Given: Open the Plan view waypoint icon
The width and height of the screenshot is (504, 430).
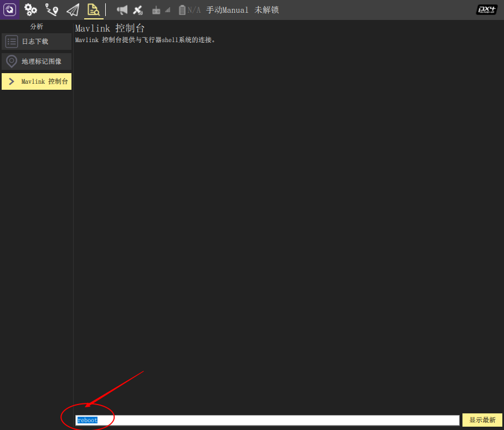Looking at the screenshot, I should click(x=52, y=10).
